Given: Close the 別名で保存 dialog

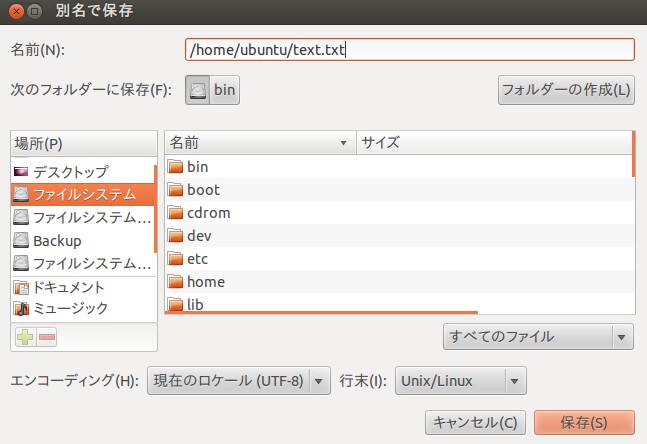Looking at the screenshot, I should pyautogui.click(x=16, y=11).
